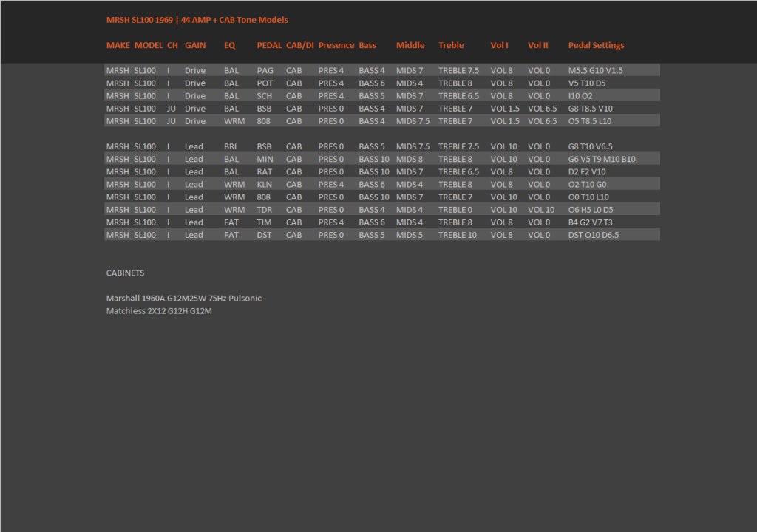Select pedal settings 'G8 T10 V6.5'
This screenshot has height=532, width=757.
click(x=590, y=146)
